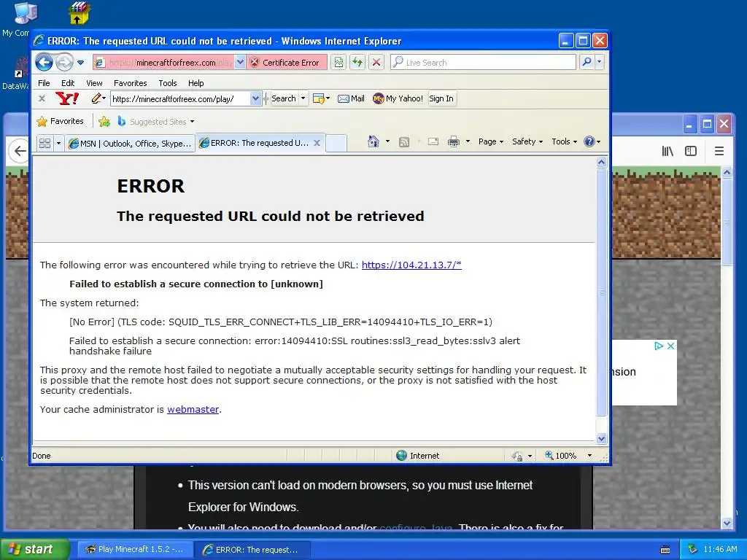
Task: Click Yahoo toolbar URL search field
Action: [181, 98]
